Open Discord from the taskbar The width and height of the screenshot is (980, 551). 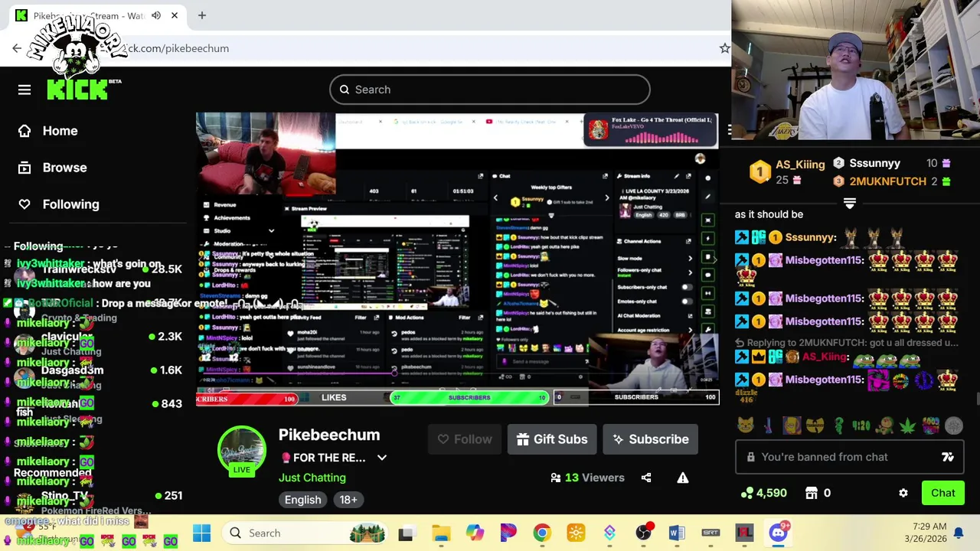778,533
